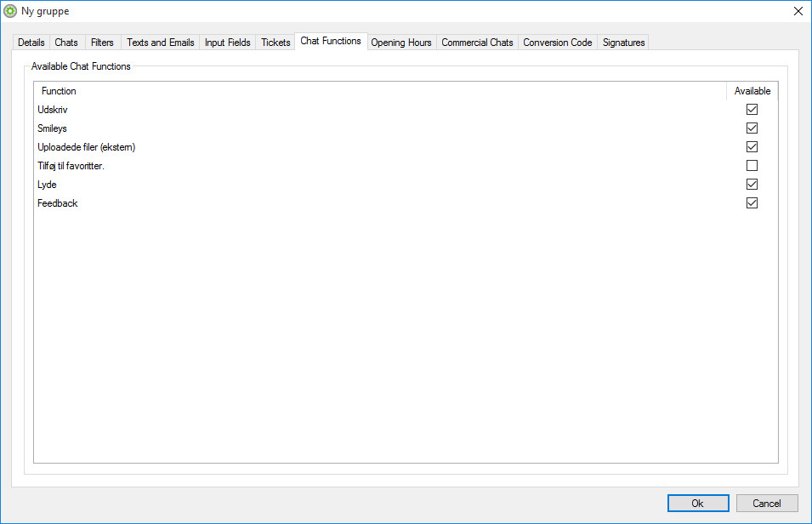Uncheck the Feedback availability checkbox

(x=752, y=202)
